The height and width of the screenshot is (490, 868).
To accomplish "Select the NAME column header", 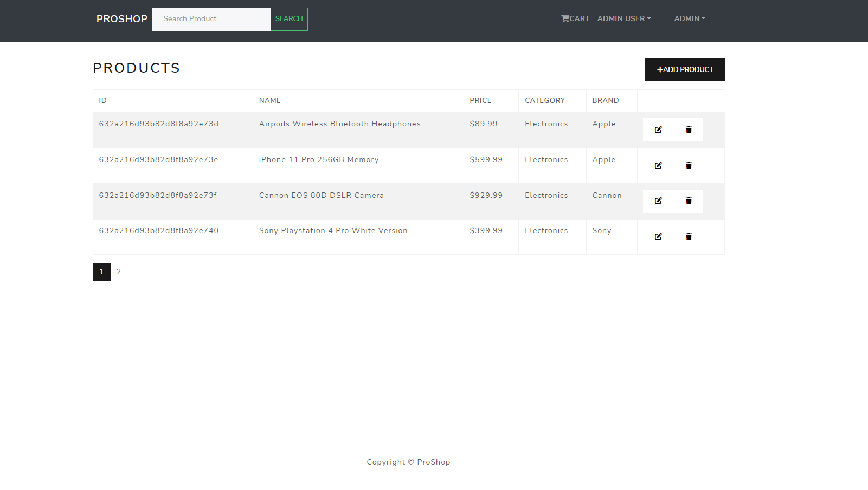I will click(x=269, y=100).
